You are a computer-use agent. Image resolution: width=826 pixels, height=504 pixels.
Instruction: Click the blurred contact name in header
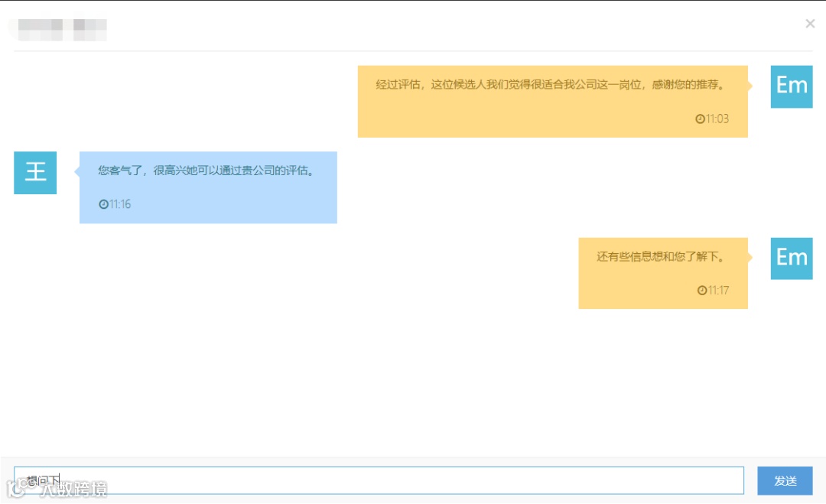coord(62,30)
